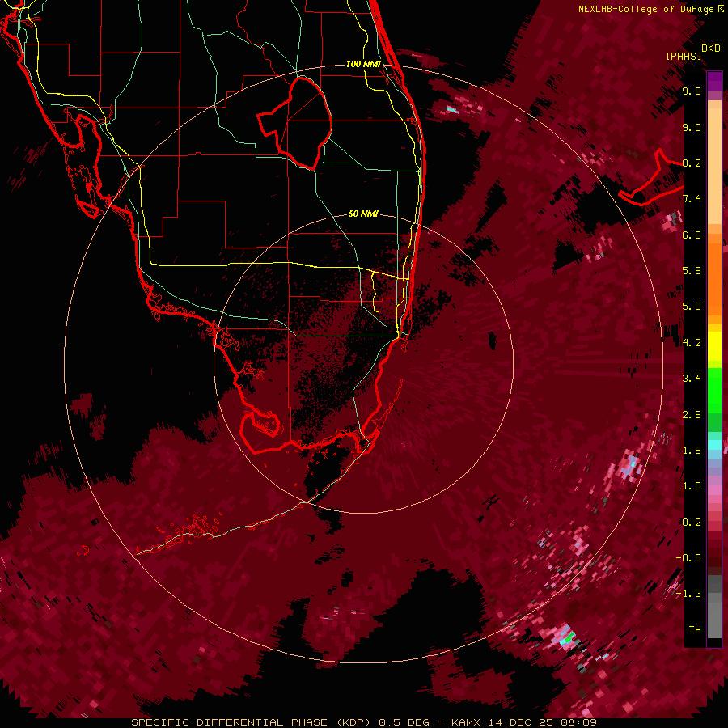Click the 6.6 value on the color scale
Image resolution: width=728 pixels, height=728 pixels.
[x=692, y=235]
